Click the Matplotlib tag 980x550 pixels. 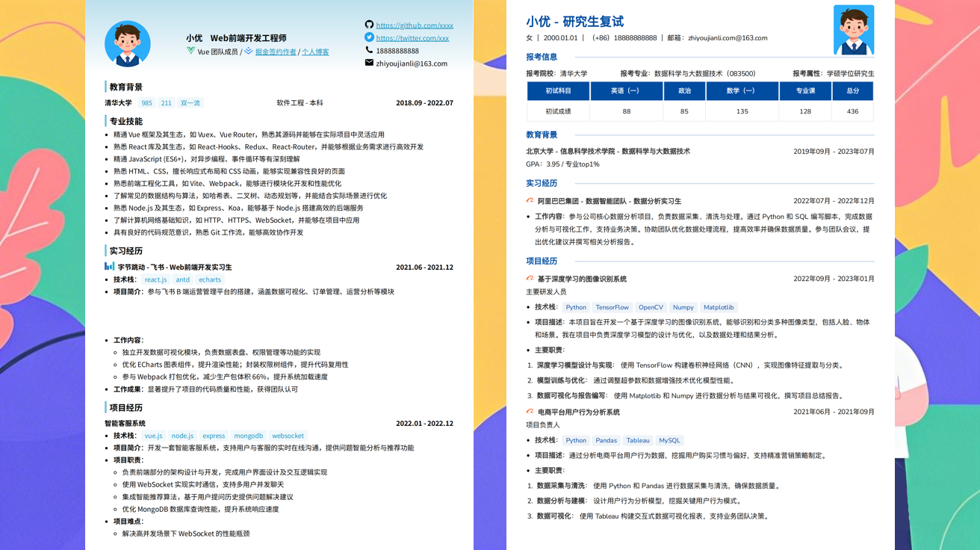pyautogui.click(x=719, y=307)
